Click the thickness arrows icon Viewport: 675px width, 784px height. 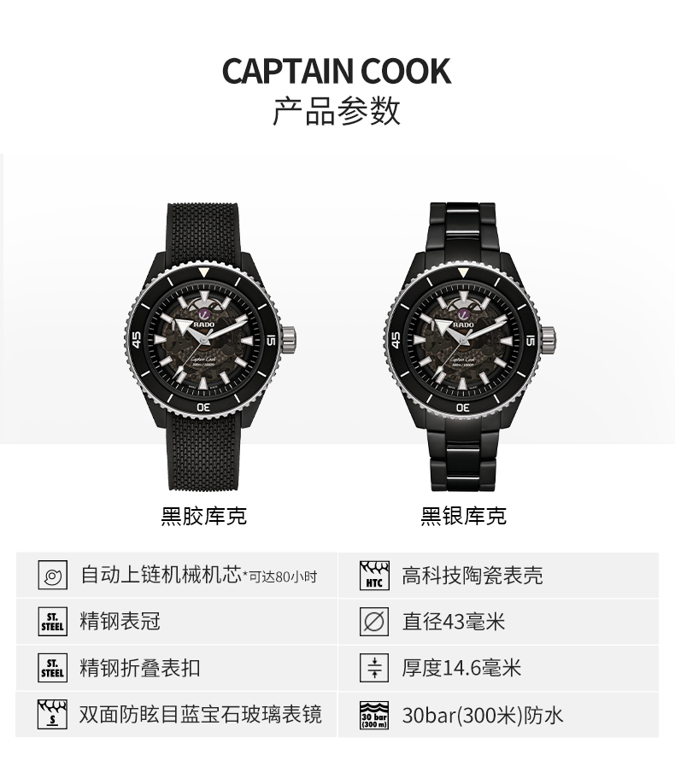pos(374,668)
